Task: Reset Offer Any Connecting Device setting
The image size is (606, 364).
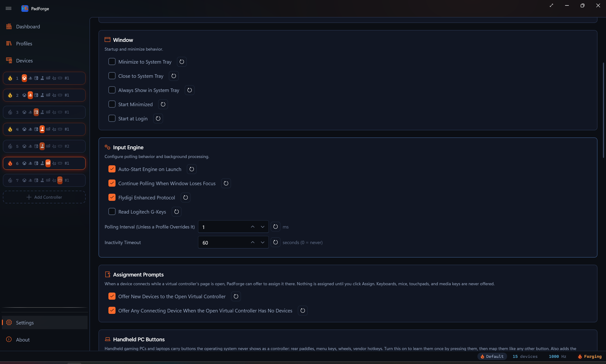Action: point(303,311)
